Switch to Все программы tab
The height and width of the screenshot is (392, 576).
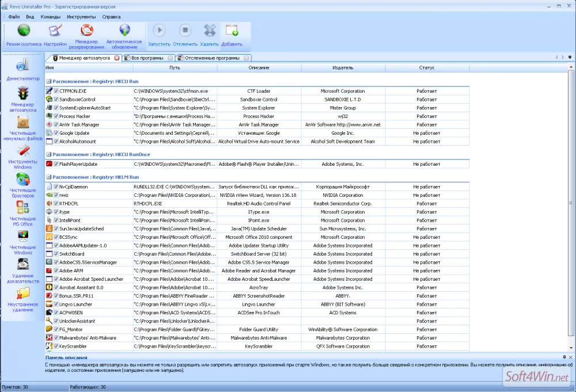147,58
